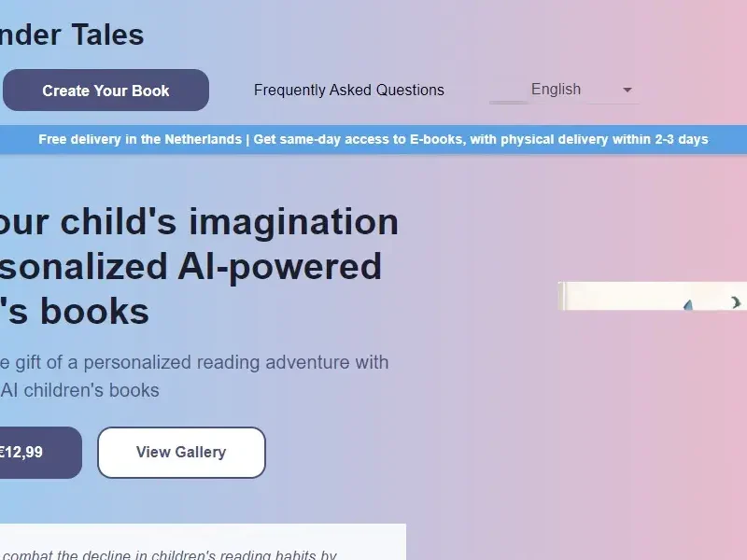This screenshot has height=560, width=747.
Task: Click the arrow icon on book preview
Action: coord(736,301)
